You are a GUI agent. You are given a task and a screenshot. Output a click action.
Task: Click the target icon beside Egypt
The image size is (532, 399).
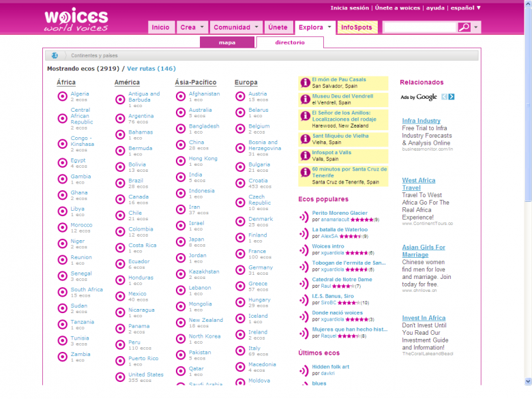coord(63,163)
